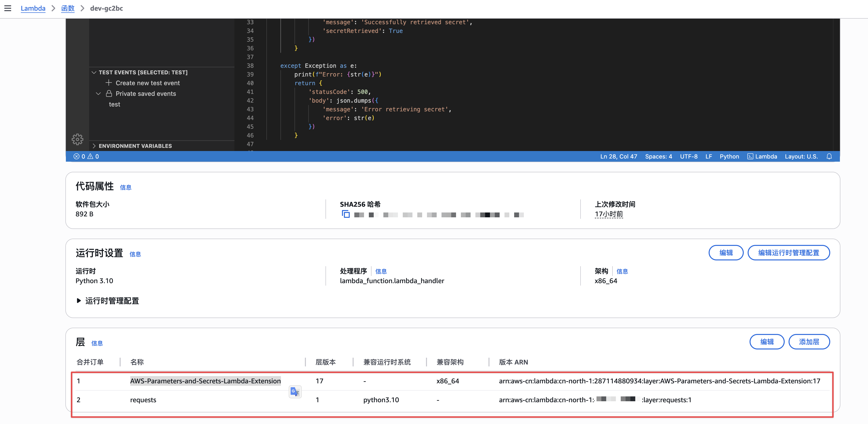Expand the ENVIRONMENT VARIABLES section
868x424 pixels.
pos(94,146)
